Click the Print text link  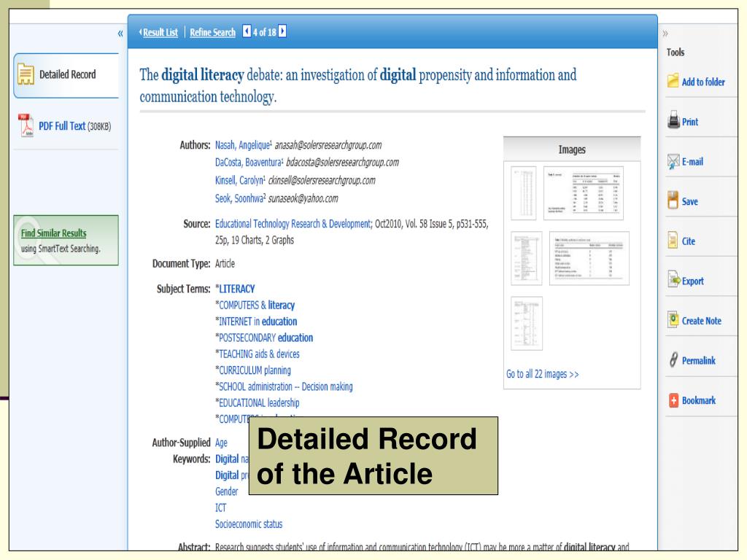690,122
